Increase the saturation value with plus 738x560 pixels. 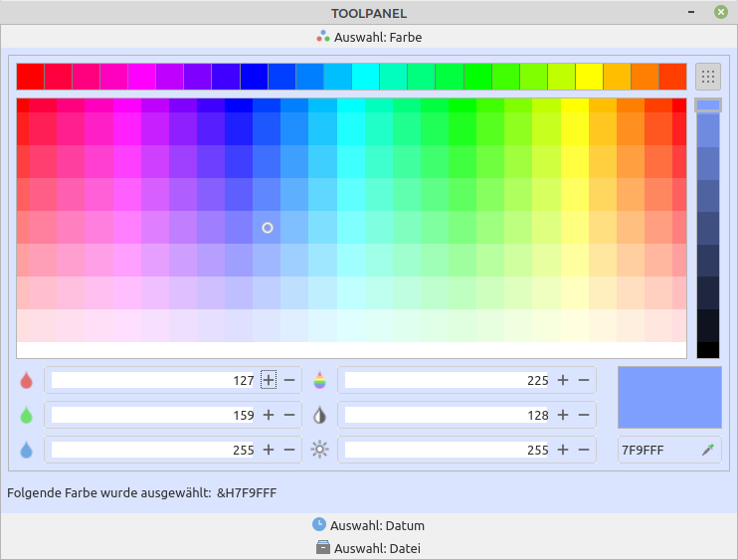pos(562,415)
